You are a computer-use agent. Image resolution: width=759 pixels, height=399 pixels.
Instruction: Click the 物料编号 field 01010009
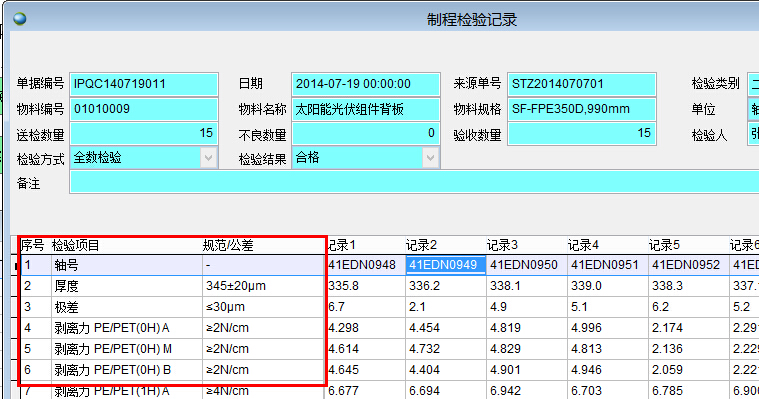point(144,109)
